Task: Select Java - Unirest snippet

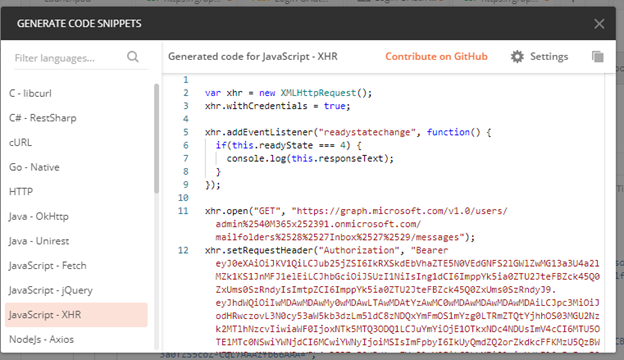Action: point(39,241)
